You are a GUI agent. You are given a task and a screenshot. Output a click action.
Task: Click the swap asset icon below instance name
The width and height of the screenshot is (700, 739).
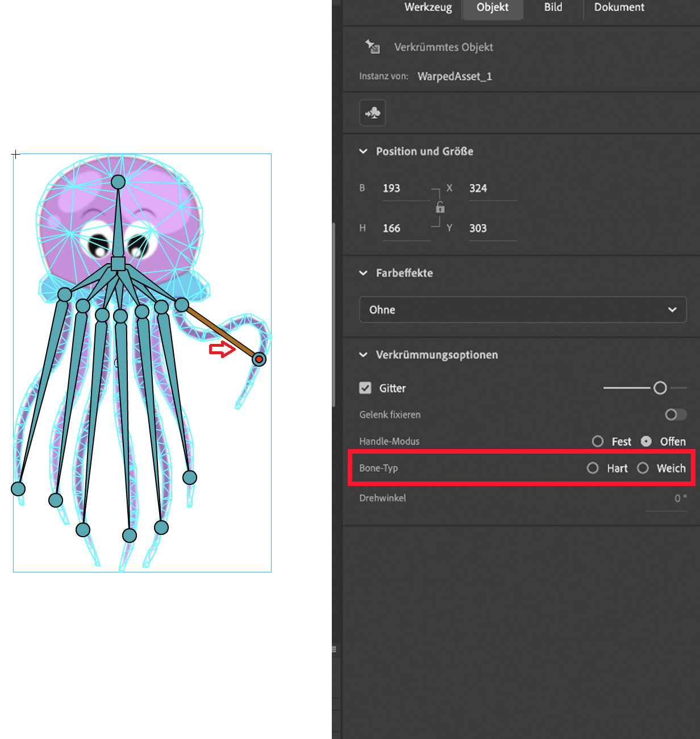(x=372, y=113)
